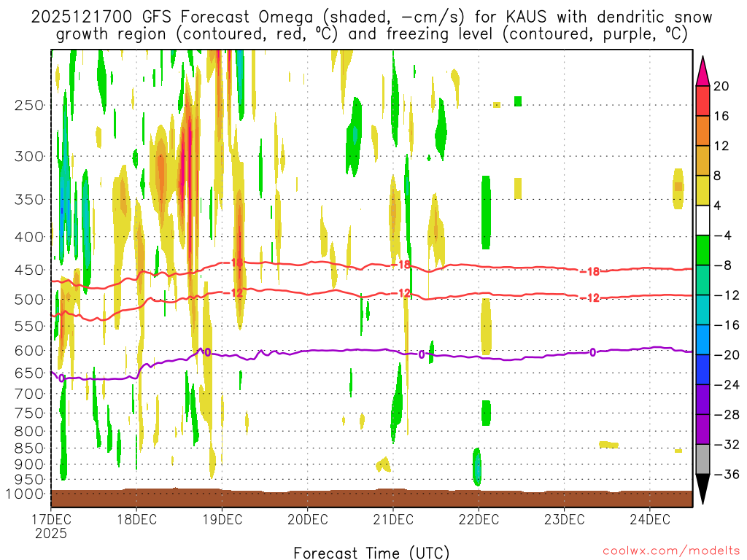Click the orange color bar segment between 12 and 16

tap(703, 131)
